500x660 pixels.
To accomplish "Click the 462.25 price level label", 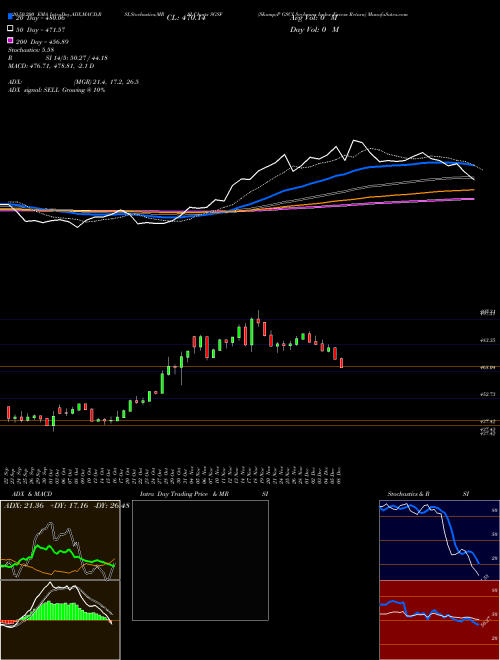I will tap(488, 340).
